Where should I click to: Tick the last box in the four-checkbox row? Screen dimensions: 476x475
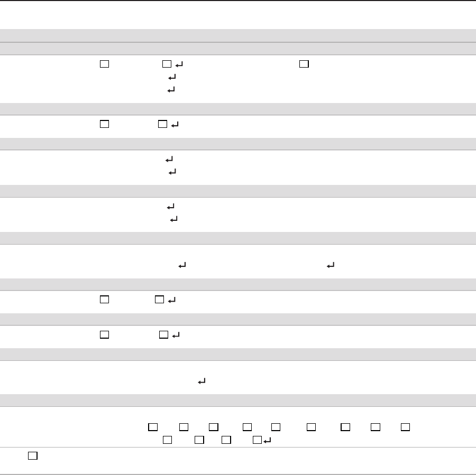pos(257,440)
